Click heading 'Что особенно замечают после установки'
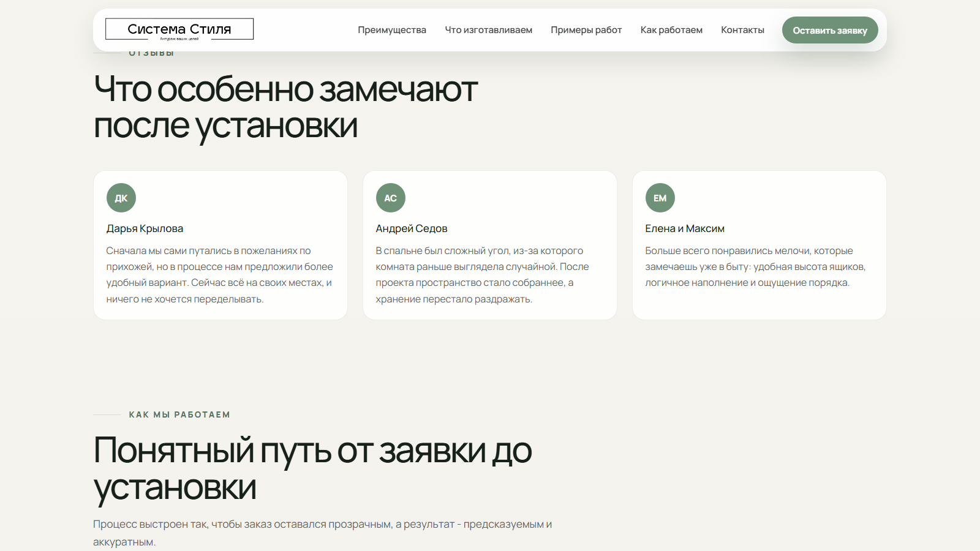The image size is (980, 551). (x=286, y=107)
